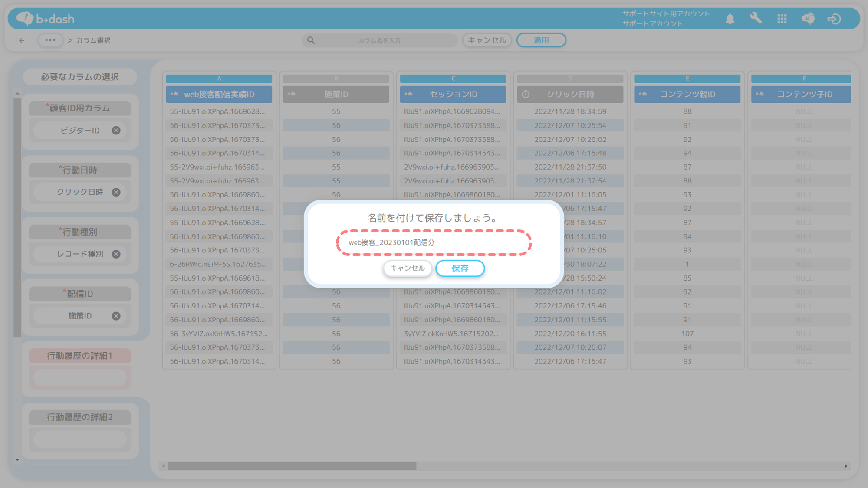Select the web接客配信実績ID column header
The height and width of the screenshot is (488, 868).
point(219,94)
